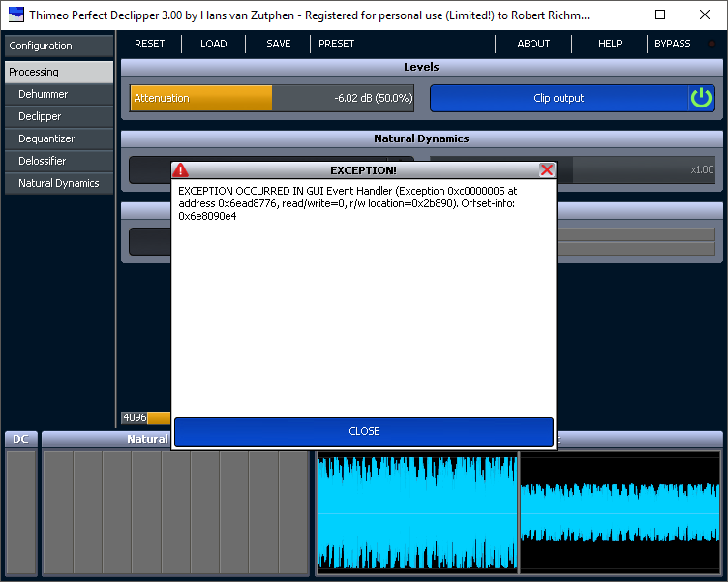
Task: Open the Declipper settings
Action: click(59, 116)
